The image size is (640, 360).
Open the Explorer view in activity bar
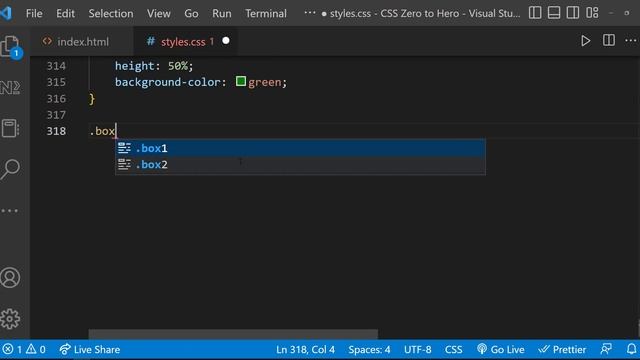pos(10,46)
